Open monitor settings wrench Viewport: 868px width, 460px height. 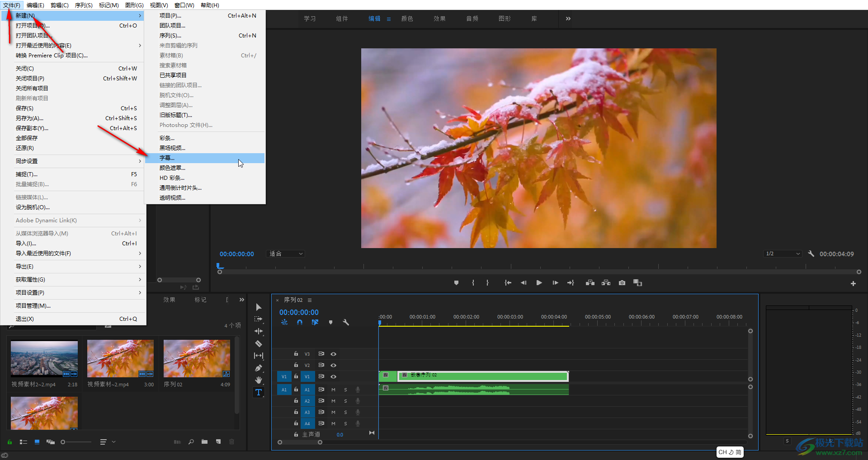pyautogui.click(x=811, y=254)
